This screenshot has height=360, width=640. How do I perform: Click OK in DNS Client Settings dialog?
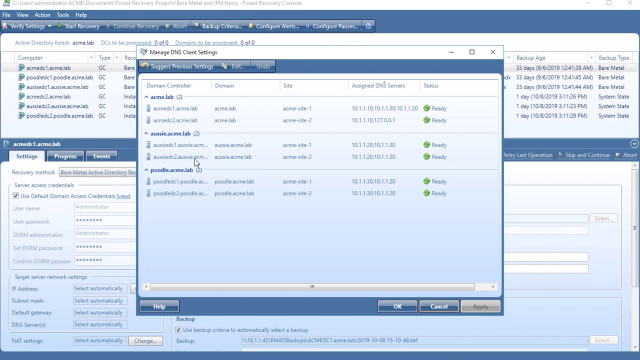pyautogui.click(x=398, y=307)
